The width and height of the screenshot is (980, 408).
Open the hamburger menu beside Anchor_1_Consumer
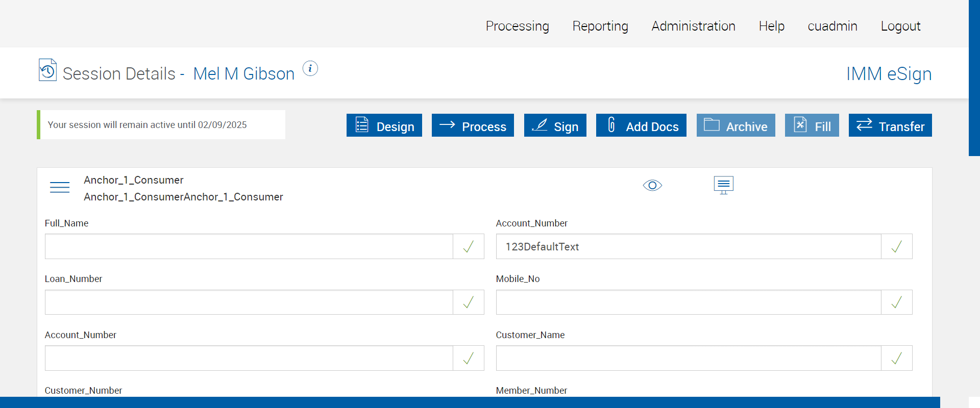point(60,187)
